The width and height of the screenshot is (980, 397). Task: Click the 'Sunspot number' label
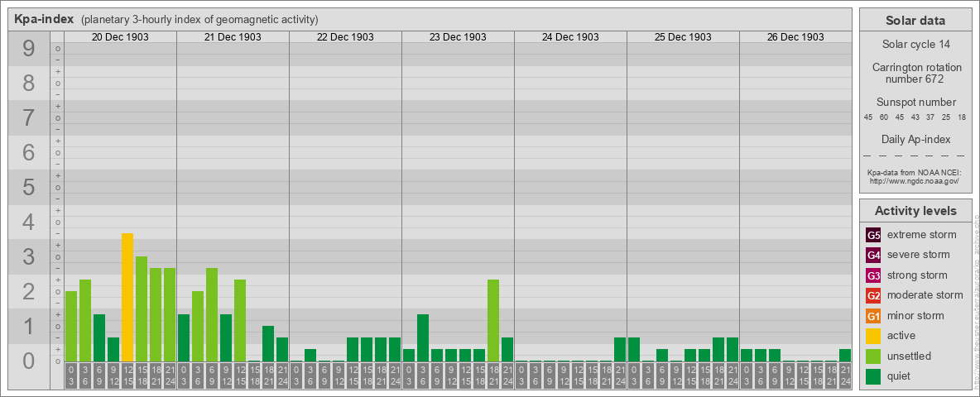[x=915, y=102]
